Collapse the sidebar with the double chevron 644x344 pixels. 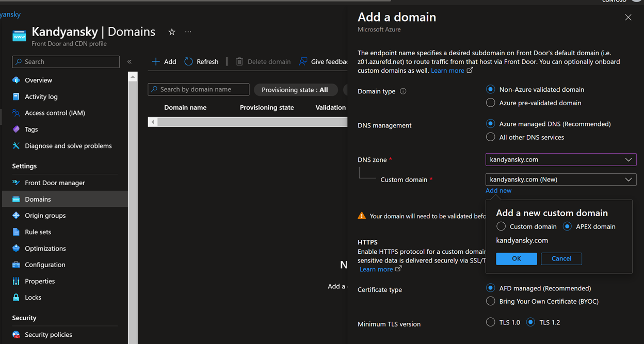[x=130, y=61]
